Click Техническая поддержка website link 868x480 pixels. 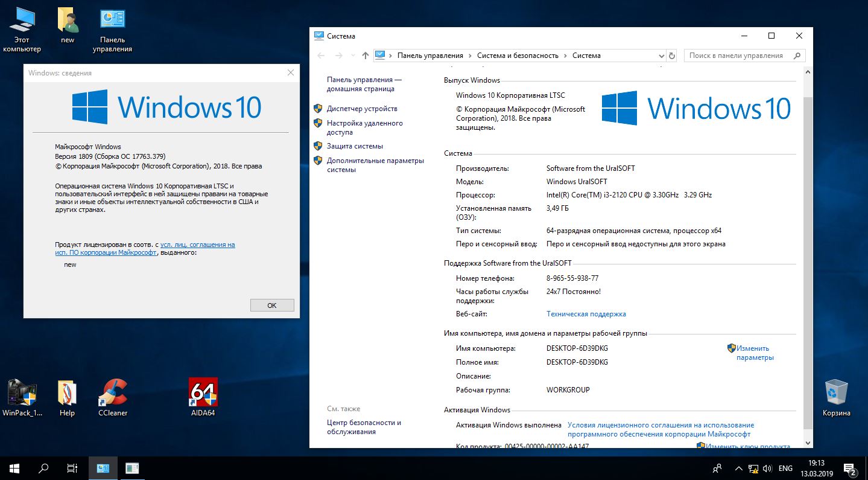tap(586, 314)
